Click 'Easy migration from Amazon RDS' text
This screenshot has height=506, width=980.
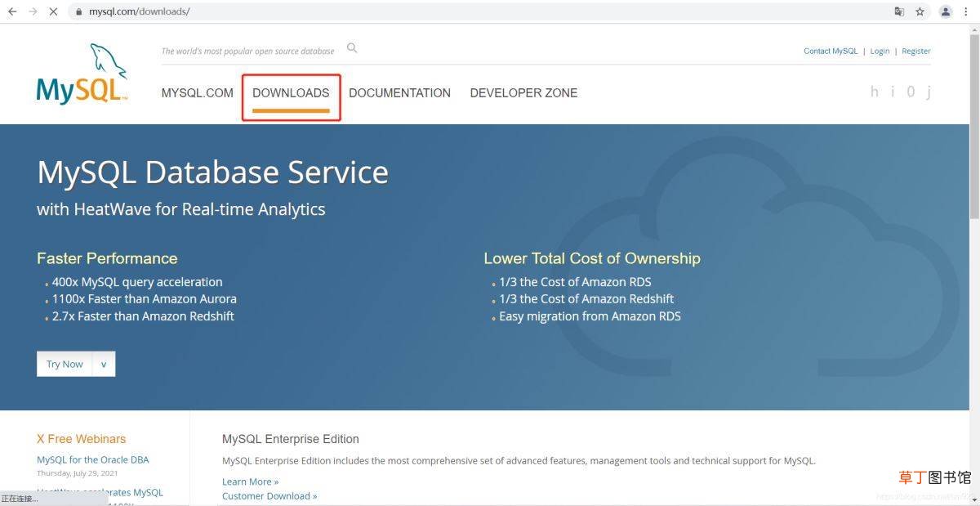pos(590,316)
